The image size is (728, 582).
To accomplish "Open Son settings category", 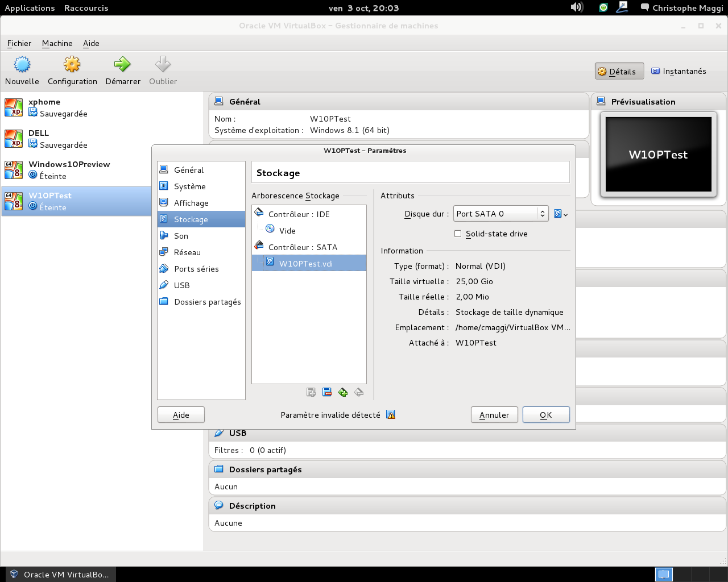I will [x=201, y=236].
